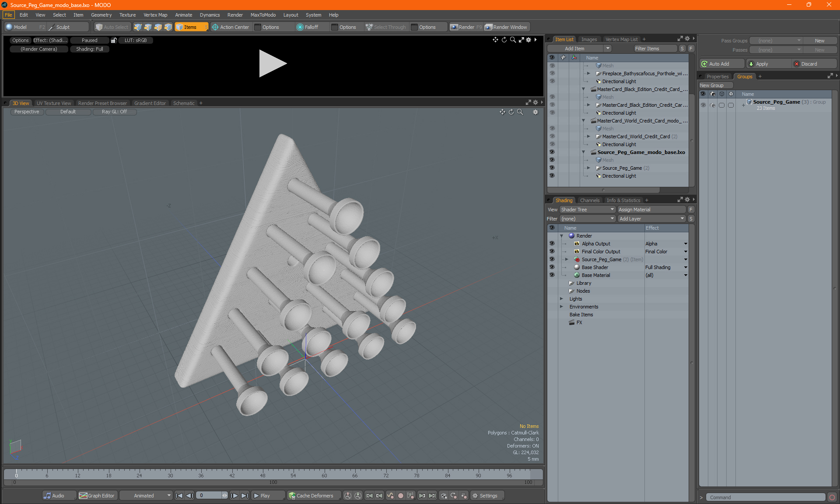
Task: Click item list horizontal scrollbar
Action: [603, 190]
